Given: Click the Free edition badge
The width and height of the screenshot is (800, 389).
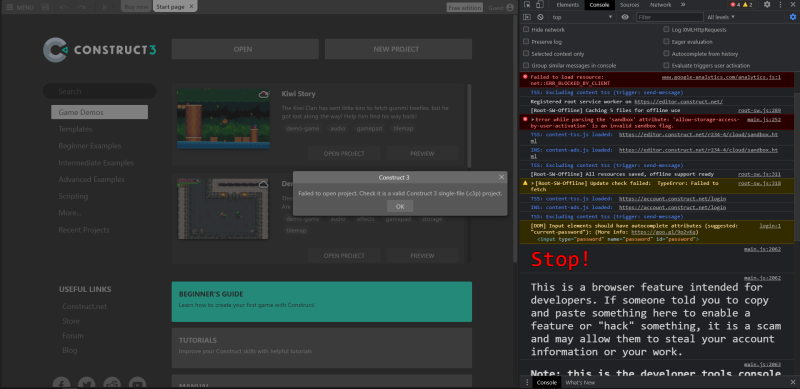Looking at the screenshot, I should tap(464, 7).
